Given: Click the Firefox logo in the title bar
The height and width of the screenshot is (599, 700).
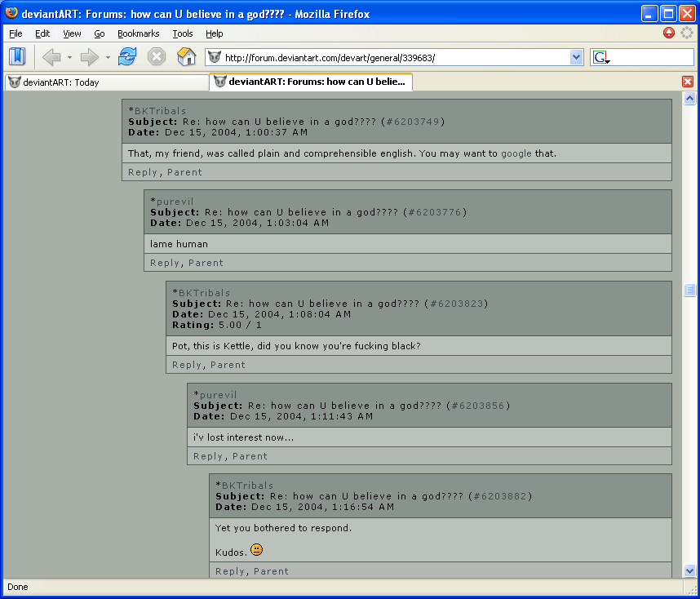Looking at the screenshot, I should pos(11,13).
